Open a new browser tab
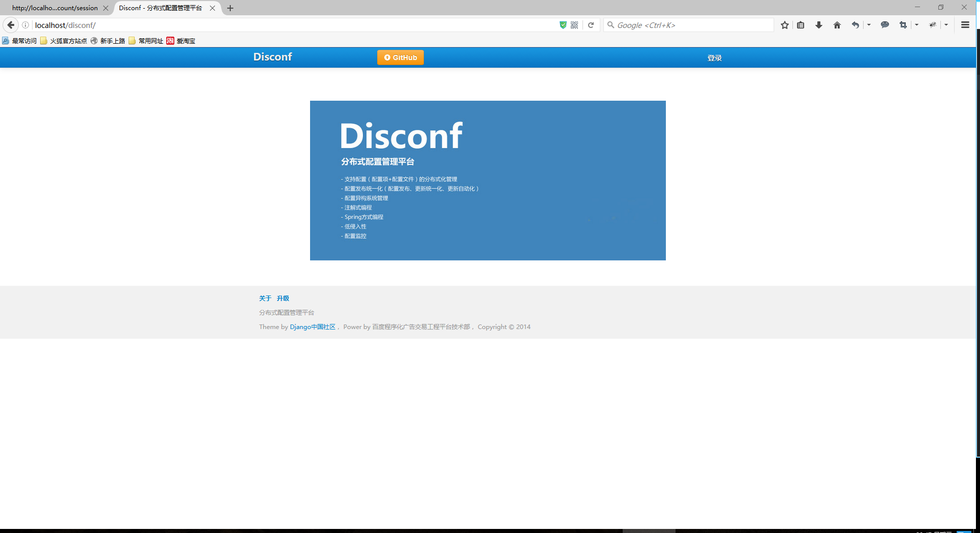This screenshot has height=533, width=980. (x=230, y=8)
